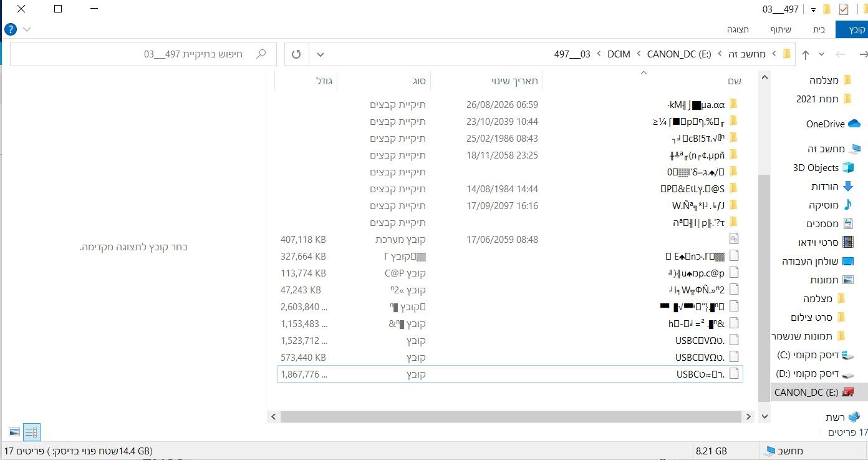Click the date 25/02/1986 08:43
The height and width of the screenshot is (460, 868).
pyautogui.click(x=502, y=138)
